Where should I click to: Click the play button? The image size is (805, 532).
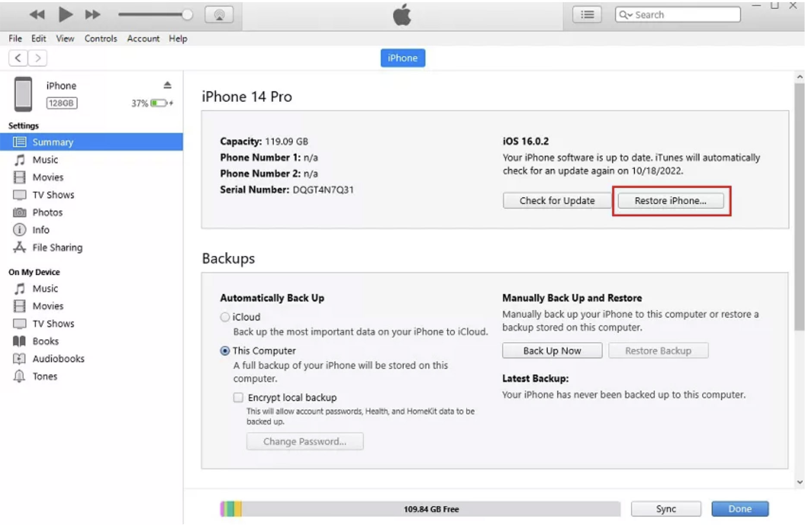tap(65, 15)
